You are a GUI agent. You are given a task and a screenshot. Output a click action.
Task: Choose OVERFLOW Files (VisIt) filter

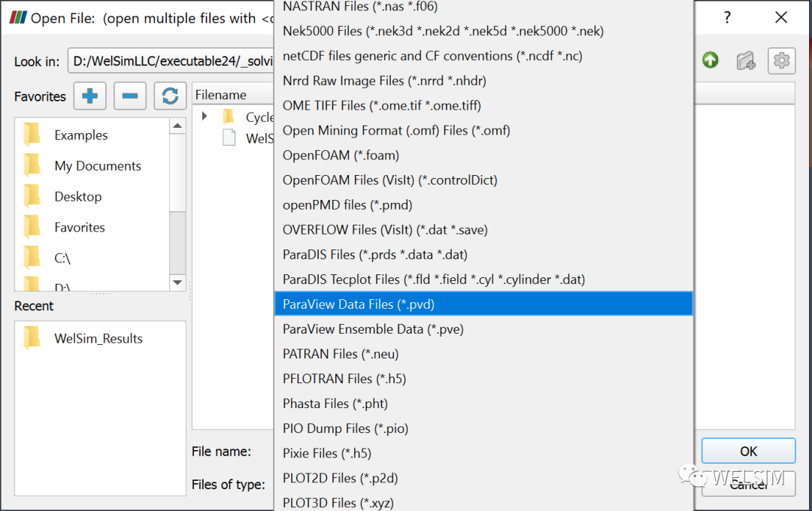(x=483, y=230)
